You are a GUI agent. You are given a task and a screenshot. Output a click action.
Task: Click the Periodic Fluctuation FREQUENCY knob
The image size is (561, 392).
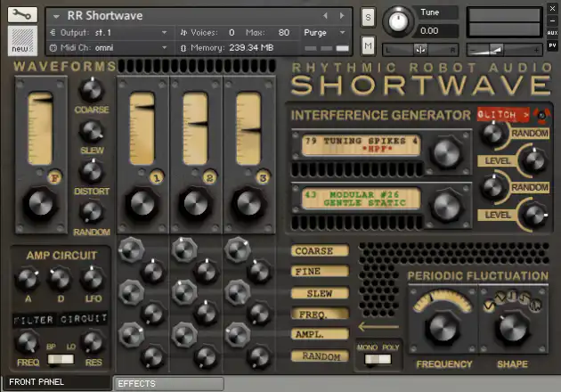coord(443,328)
